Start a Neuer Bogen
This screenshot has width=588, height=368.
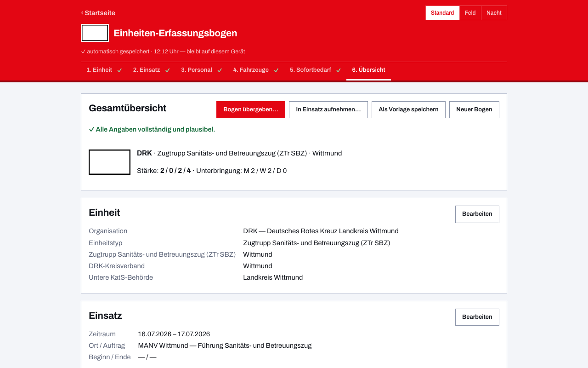(x=474, y=109)
